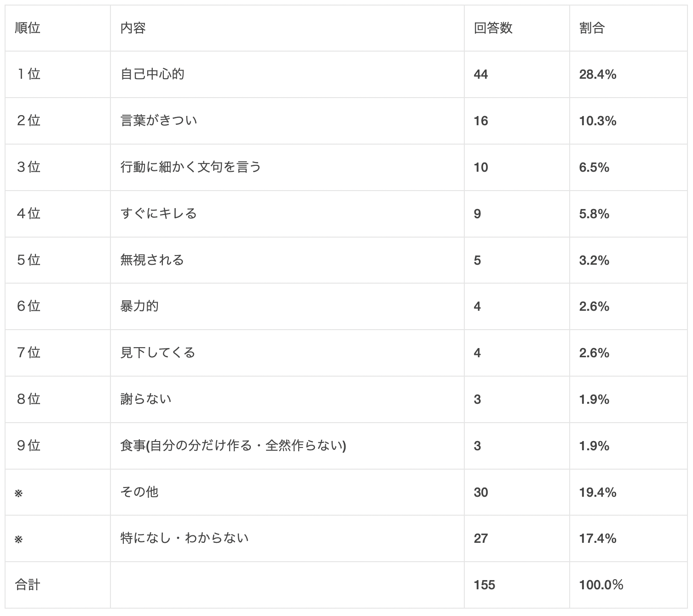
Task: Click the 回答数 column header
Action: click(x=493, y=28)
